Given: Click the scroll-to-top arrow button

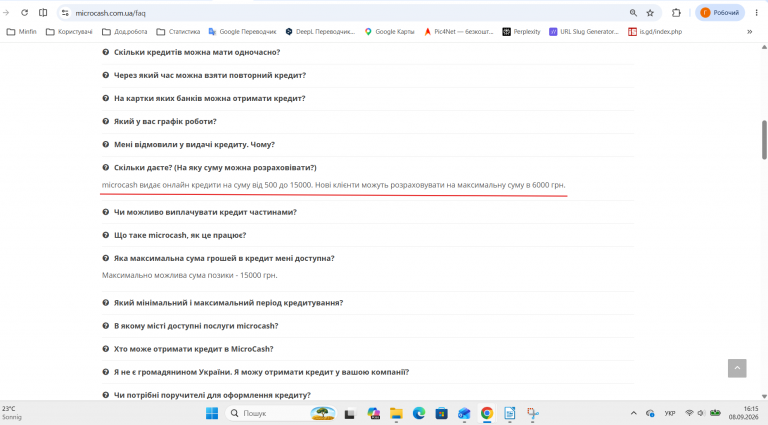Looking at the screenshot, I should 737,368.
